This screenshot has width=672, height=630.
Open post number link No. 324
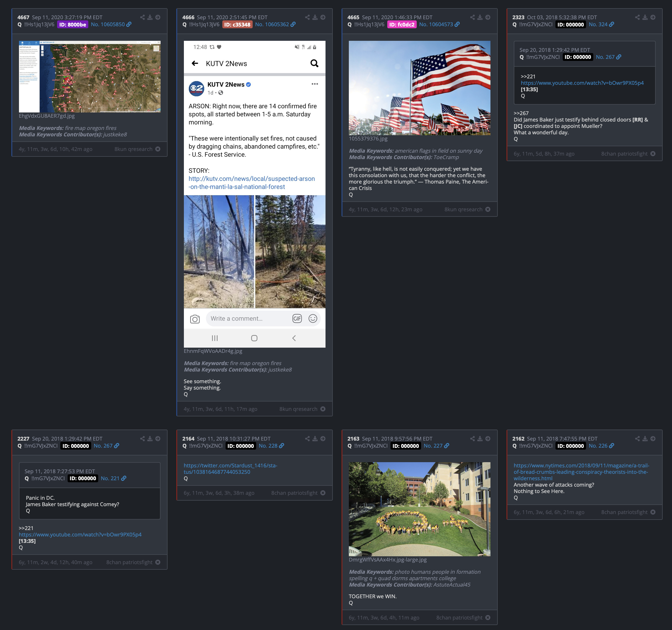coord(598,24)
